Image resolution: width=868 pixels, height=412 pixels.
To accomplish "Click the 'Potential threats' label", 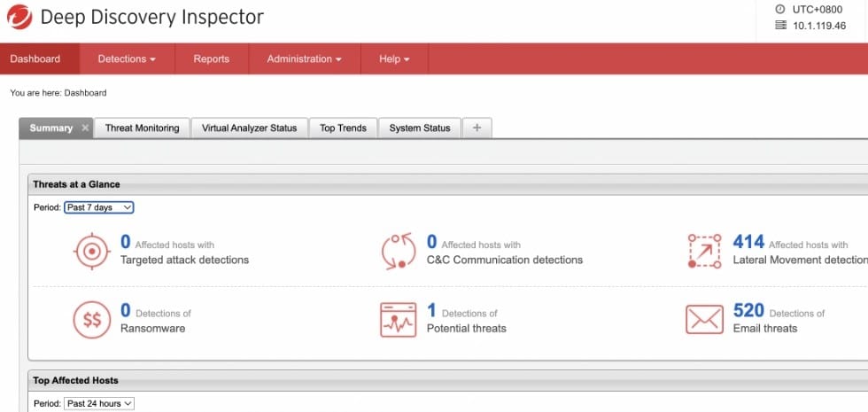I will (467, 329).
